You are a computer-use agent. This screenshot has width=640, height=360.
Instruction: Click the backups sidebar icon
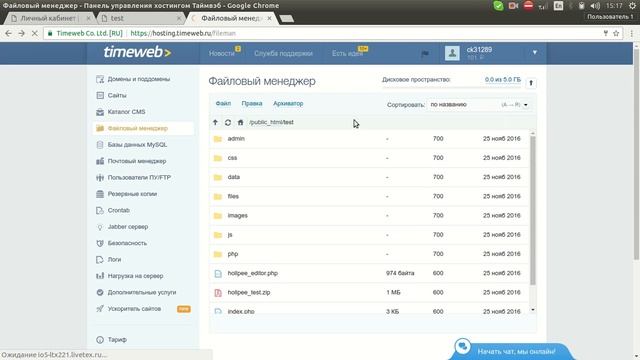(100, 194)
